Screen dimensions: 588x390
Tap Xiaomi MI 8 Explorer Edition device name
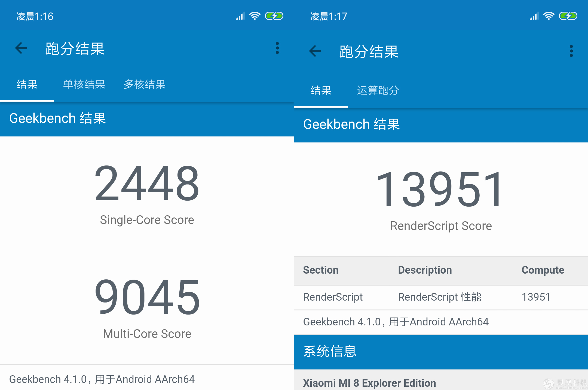coord(369,383)
